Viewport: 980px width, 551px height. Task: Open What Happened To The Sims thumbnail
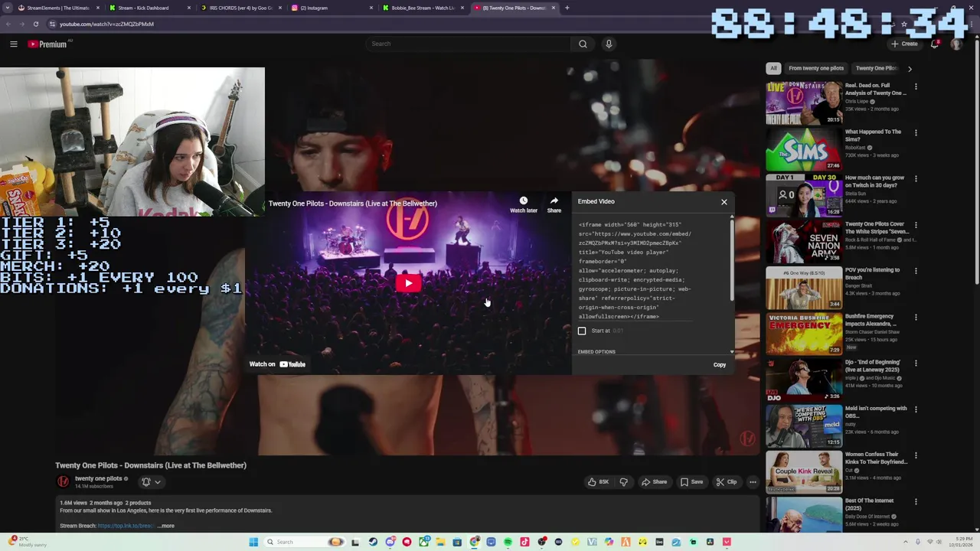coord(804,149)
